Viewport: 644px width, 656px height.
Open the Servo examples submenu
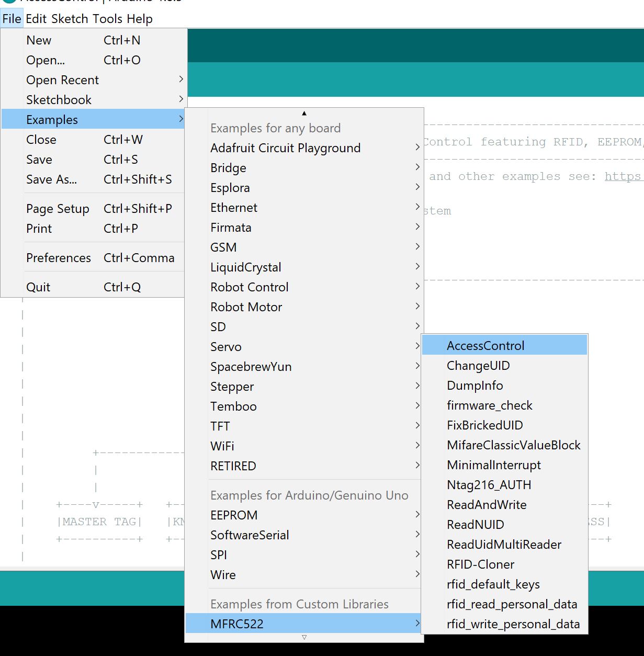point(304,347)
